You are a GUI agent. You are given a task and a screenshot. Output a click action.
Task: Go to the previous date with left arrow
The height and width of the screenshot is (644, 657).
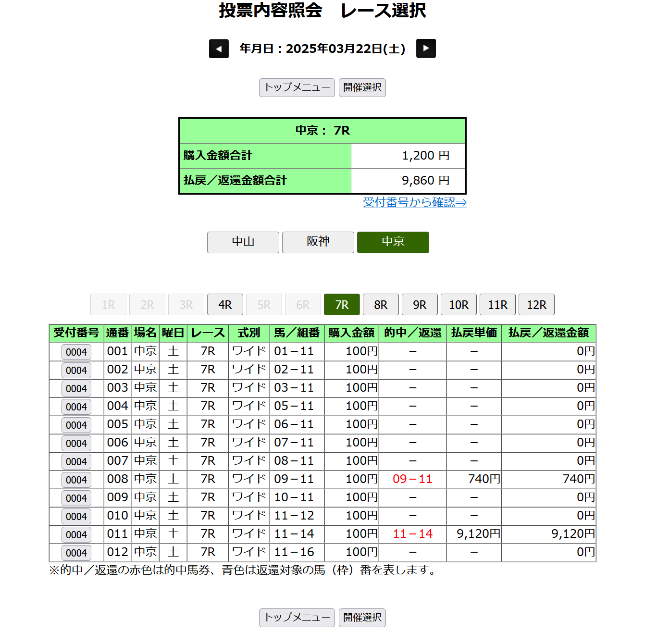(x=219, y=49)
